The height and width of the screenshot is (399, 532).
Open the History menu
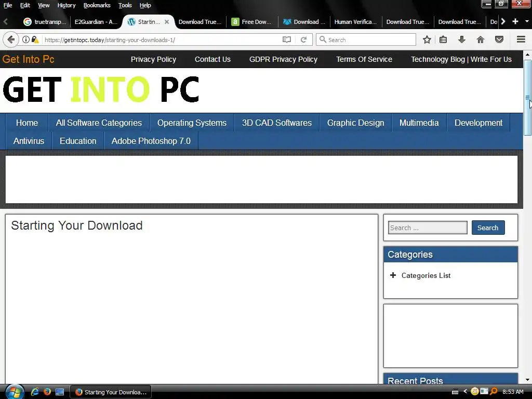point(66,5)
